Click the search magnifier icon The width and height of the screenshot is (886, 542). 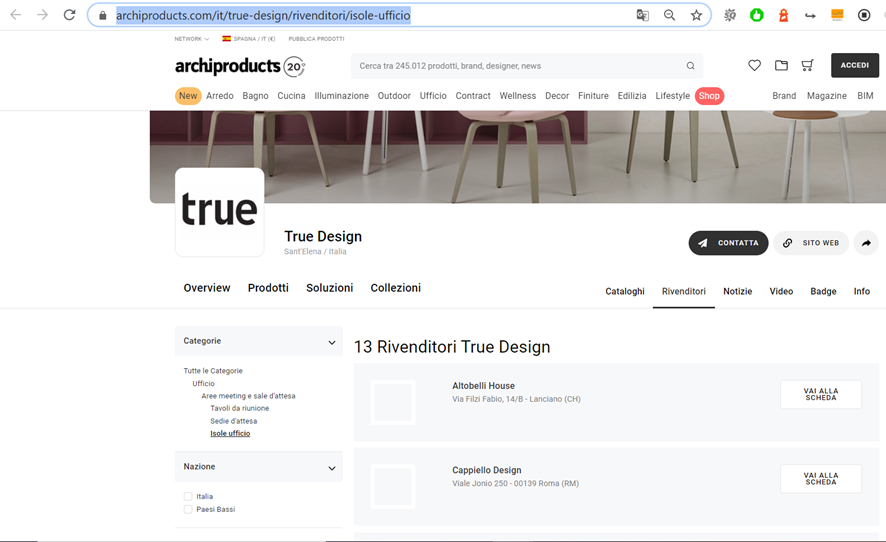[x=690, y=66]
